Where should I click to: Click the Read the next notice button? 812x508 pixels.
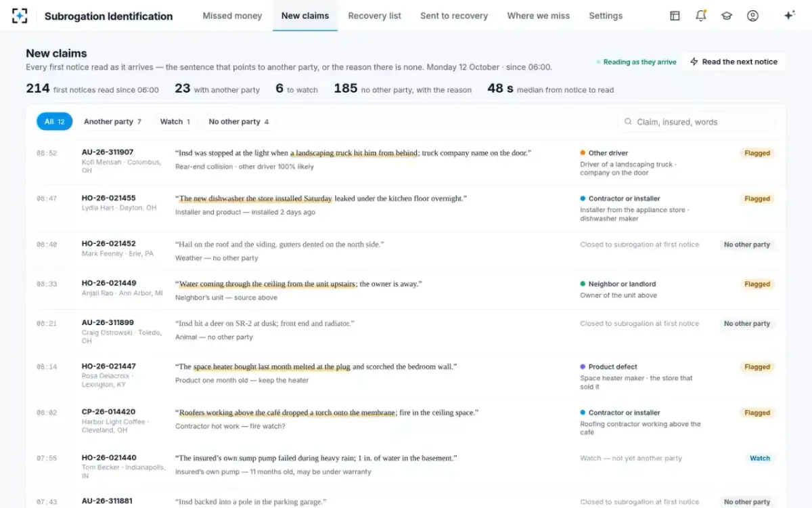(734, 62)
